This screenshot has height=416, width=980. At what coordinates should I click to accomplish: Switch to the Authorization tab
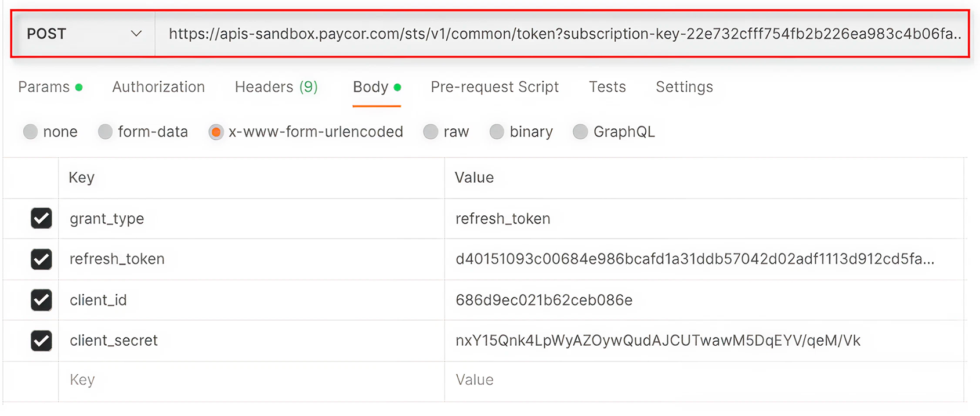click(158, 87)
